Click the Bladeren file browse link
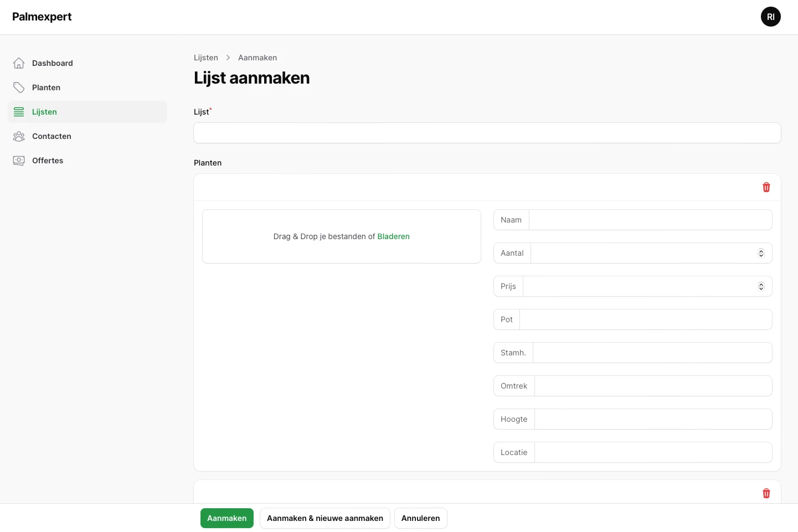 [x=393, y=236]
